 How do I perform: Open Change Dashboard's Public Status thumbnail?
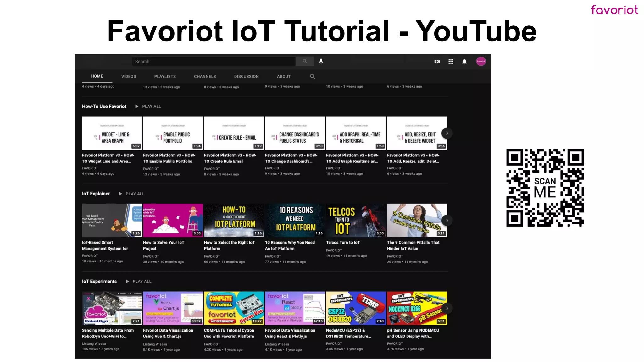[x=295, y=133]
